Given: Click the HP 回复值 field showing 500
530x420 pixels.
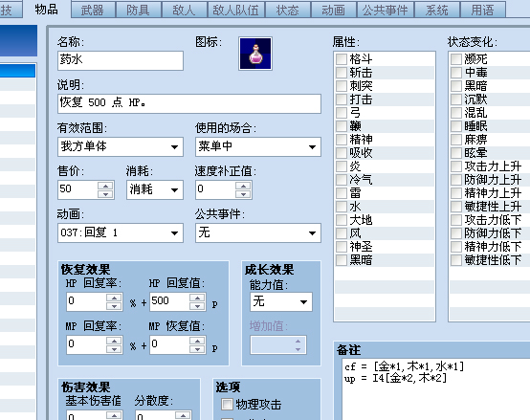Looking at the screenshot, I should (169, 301).
